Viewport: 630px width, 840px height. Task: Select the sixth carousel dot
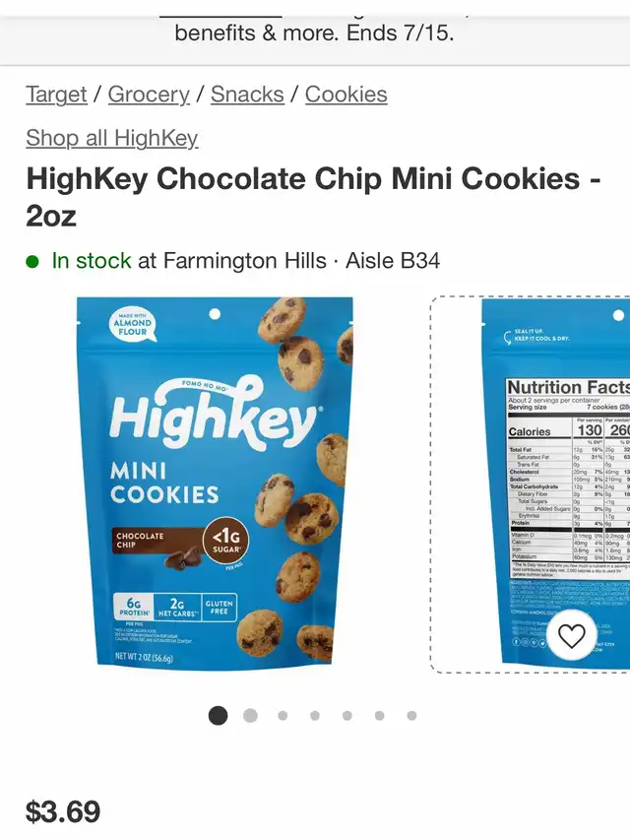(379, 715)
